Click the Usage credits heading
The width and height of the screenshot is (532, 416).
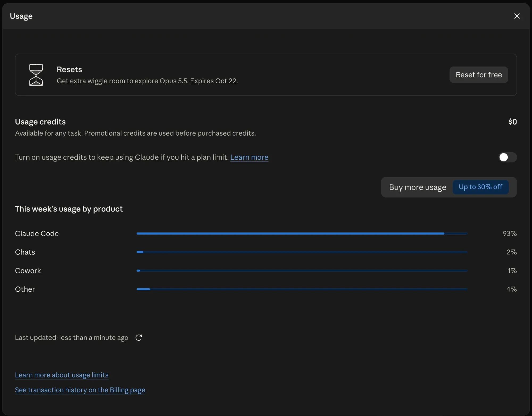(x=40, y=122)
